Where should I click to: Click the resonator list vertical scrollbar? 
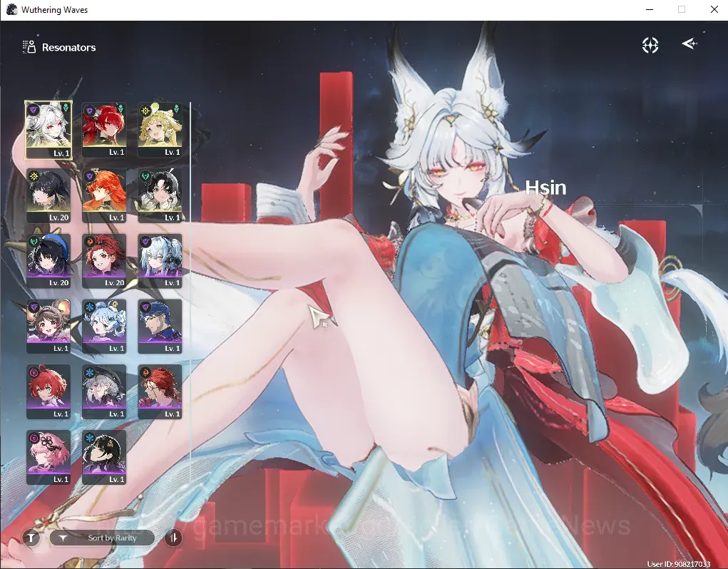point(190,293)
